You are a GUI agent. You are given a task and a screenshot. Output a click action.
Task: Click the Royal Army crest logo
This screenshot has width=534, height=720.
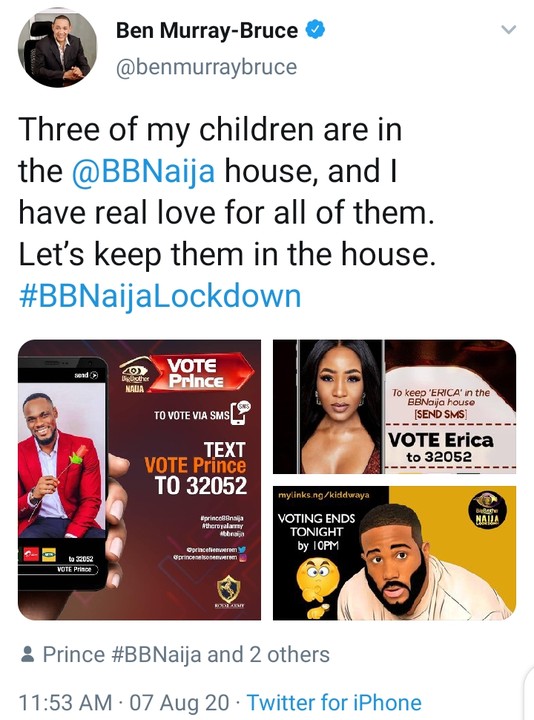(x=229, y=591)
